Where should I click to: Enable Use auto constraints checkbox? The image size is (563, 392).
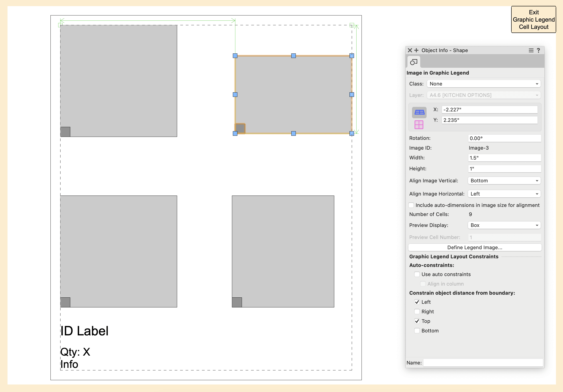pyautogui.click(x=417, y=274)
